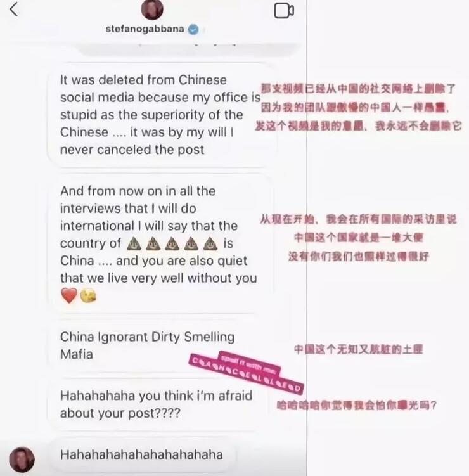Tap the poop emoji row in message
The image size is (469, 476).
(172, 244)
